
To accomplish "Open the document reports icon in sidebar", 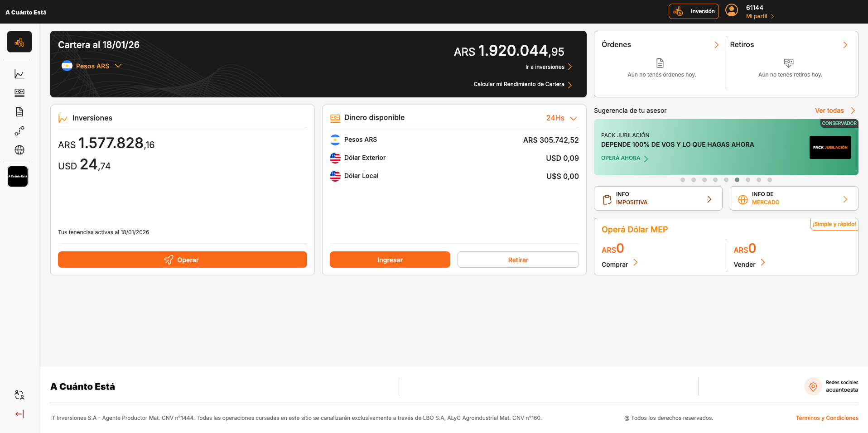I will pos(19,111).
